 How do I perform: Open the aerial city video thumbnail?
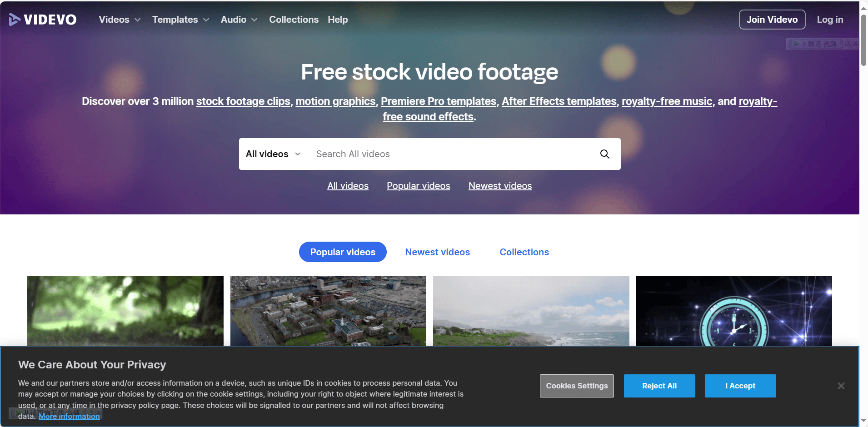[x=328, y=311]
